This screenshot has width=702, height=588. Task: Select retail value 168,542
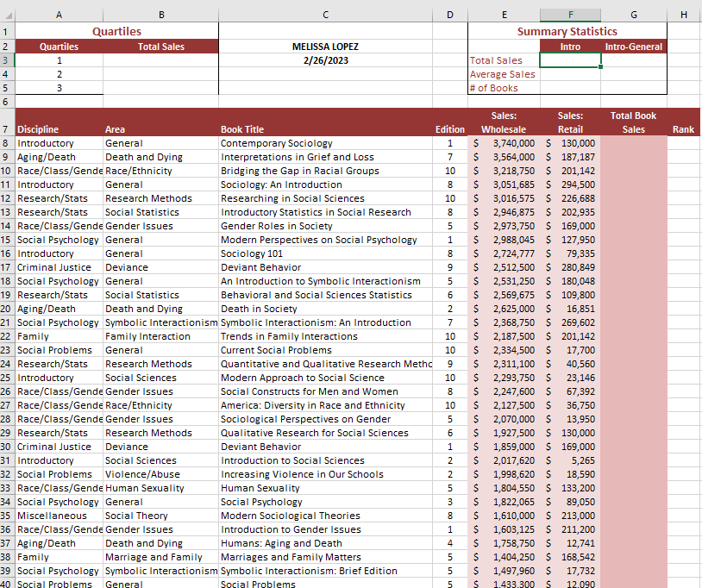pos(570,557)
